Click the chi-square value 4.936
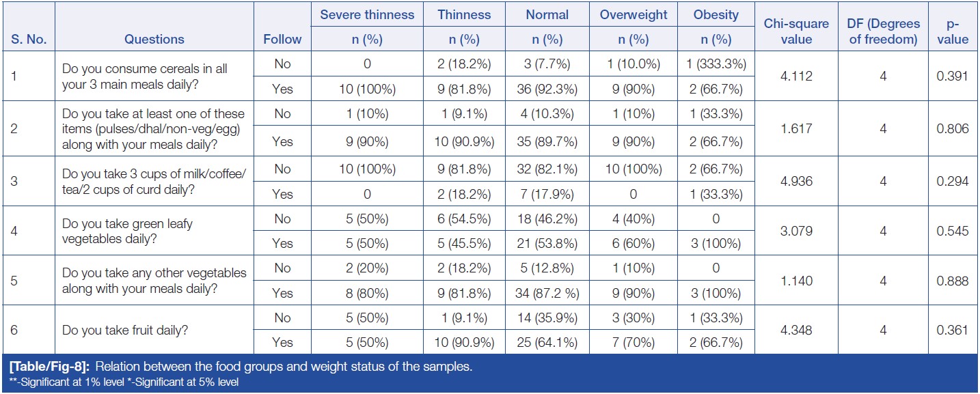 (x=795, y=182)
